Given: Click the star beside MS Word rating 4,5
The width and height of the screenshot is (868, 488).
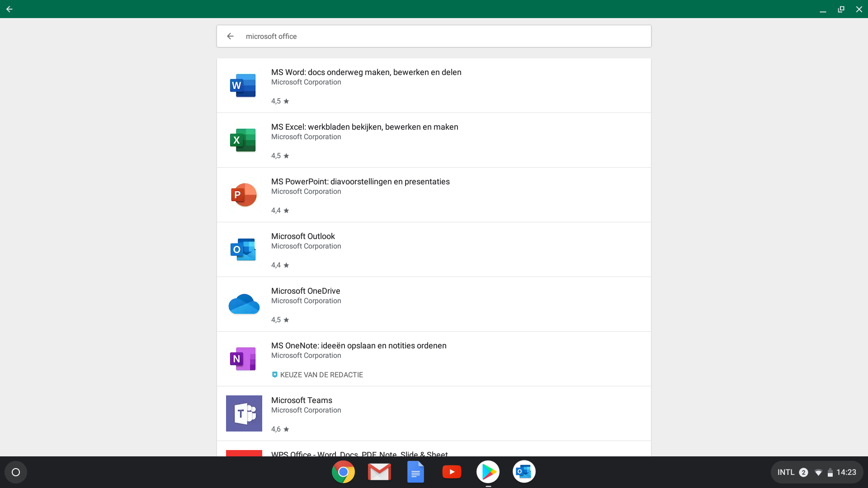Looking at the screenshot, I should (x=286, y=101).
